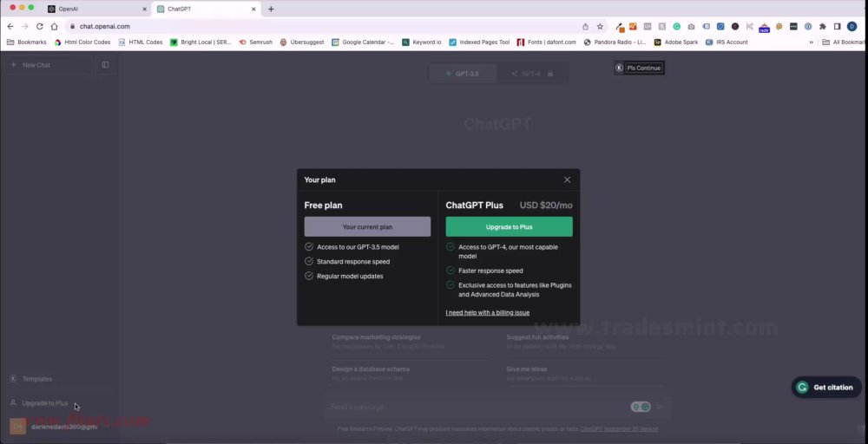Click the Your current plan button
Image resolution: width=868 pixels, height=444 pixels.
click(367, 226)
